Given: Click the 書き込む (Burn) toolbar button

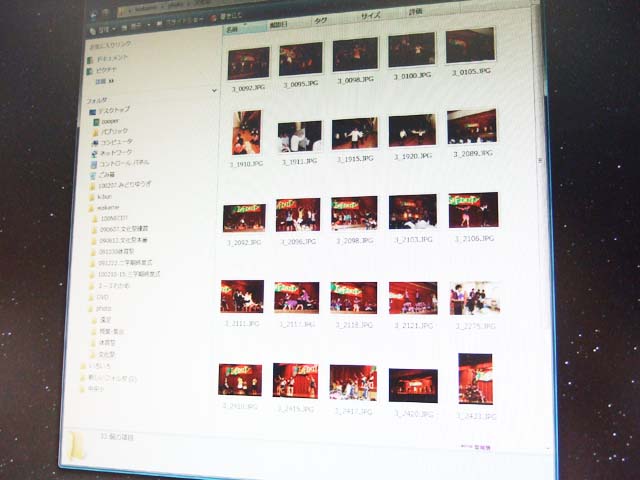Looking at the screenshot, I should click(x=226, y=17).
